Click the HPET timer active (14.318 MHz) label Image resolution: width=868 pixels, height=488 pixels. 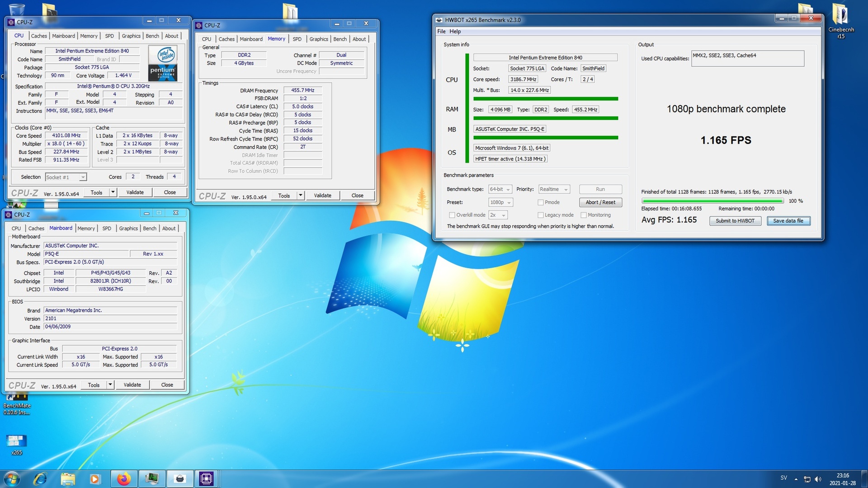[x=510, y=159]
